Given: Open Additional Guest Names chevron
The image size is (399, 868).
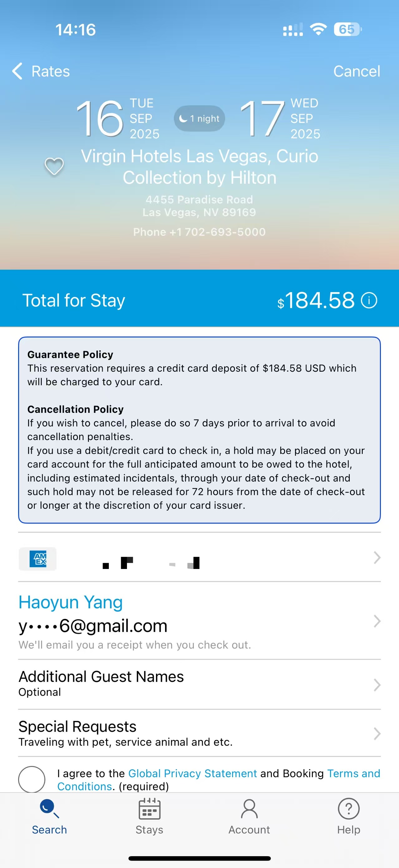Looking at the screenshot, I should (x=377, y=685).
